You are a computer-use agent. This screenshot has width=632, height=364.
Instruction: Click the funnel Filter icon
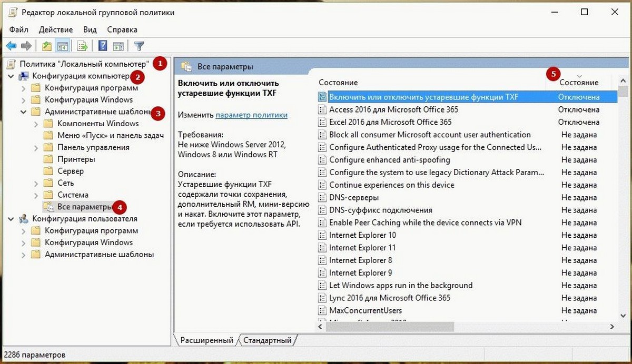point(139,46)
